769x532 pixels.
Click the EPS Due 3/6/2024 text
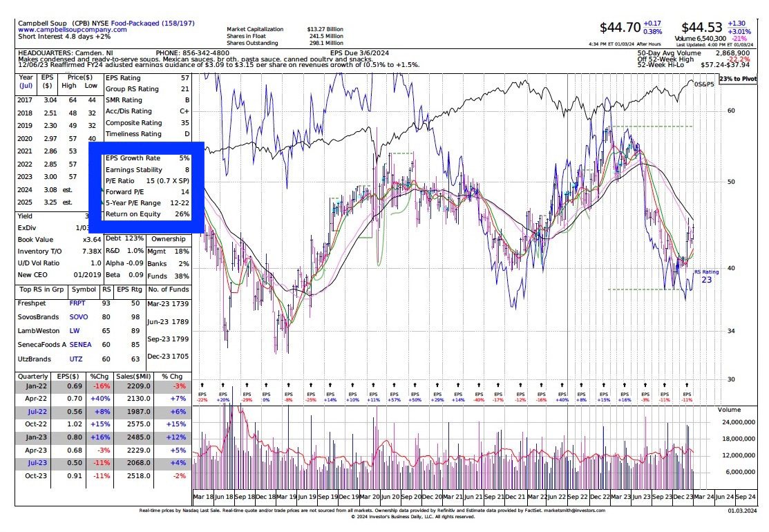pyautogui.click(x=359, y=53)
